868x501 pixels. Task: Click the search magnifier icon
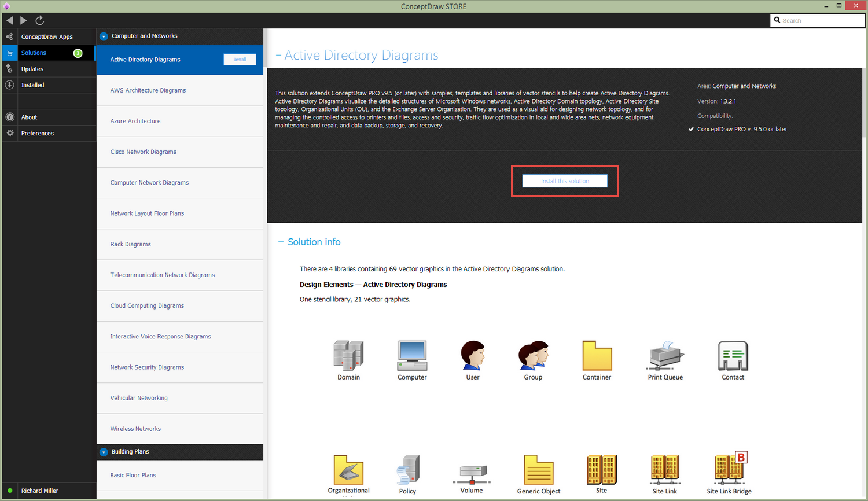tap(777, 20)
